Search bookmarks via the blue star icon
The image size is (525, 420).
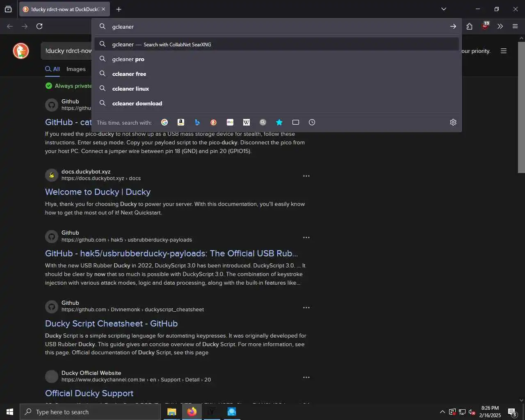279,122
